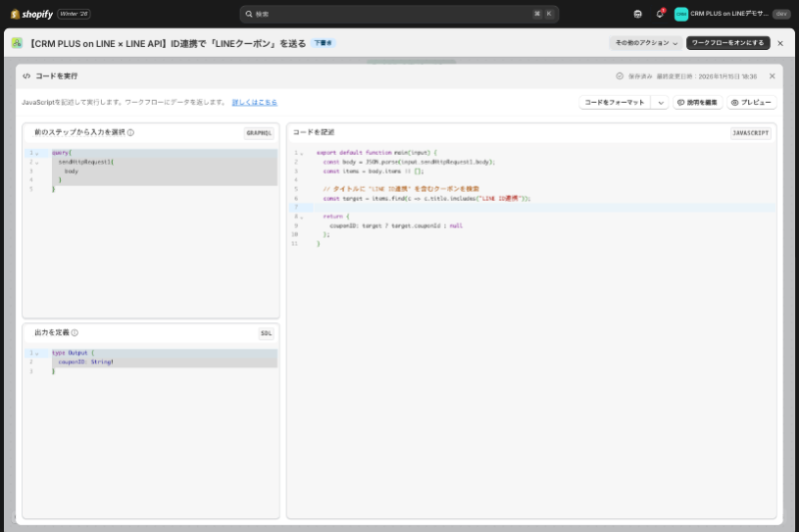This screenshot has width=799, height=532.
Task: Click the workflow app icon beside the title
Action: click(17, 43)
